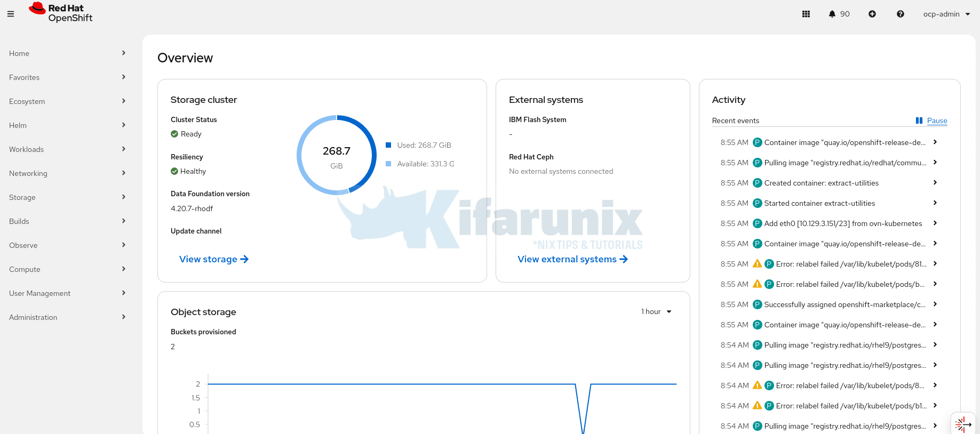Follow the View storage link

point(213,259)
